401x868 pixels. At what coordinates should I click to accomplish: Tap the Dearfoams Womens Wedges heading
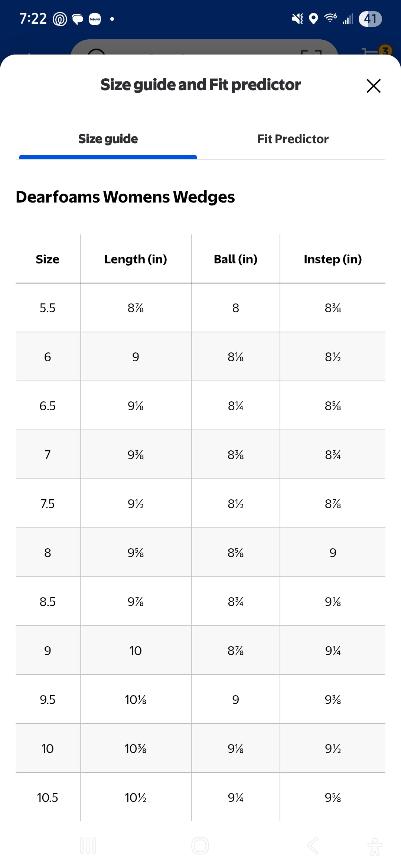pyautogui.click(x=125, y=197)
